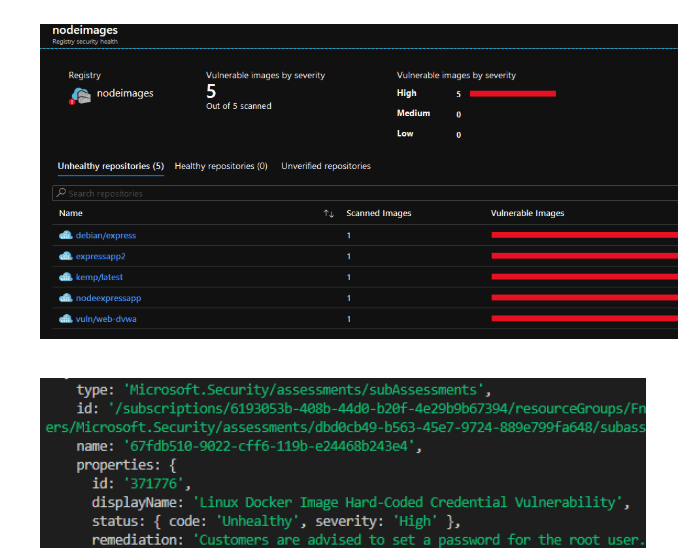Click the vuln/web-dvwa repository icon
Viewport: 695px width, 554px height.
coord(66,319)
